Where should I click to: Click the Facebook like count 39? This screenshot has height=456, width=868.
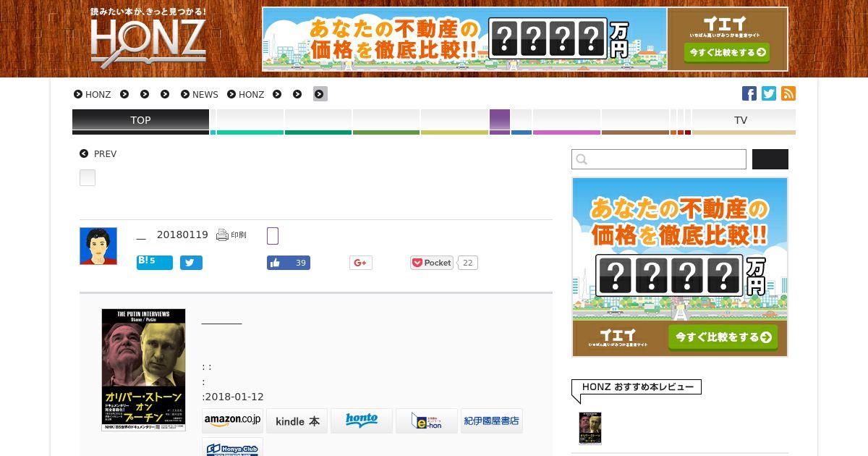click(x=301, y=263)
